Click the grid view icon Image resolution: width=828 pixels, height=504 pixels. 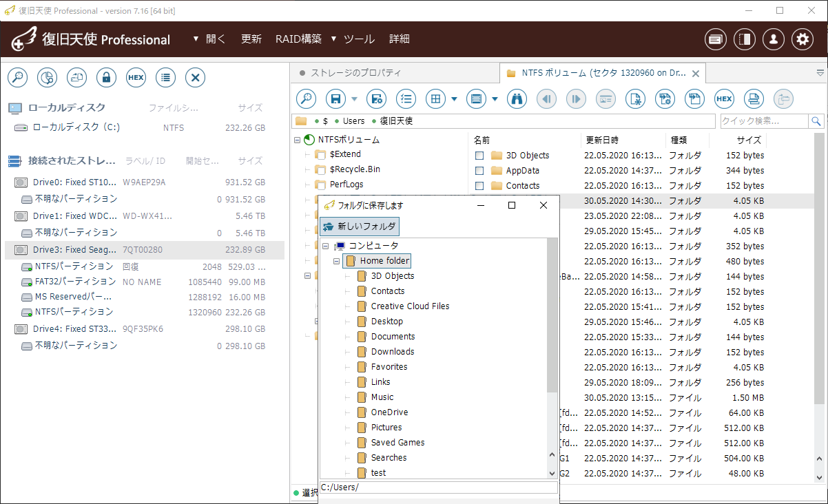coord(435,99)
